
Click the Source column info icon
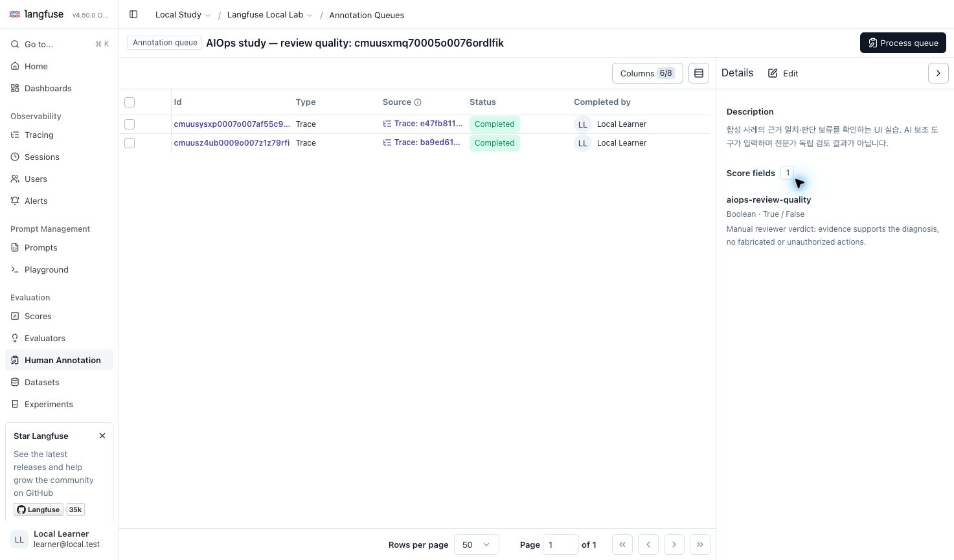(x=418, y=102)
